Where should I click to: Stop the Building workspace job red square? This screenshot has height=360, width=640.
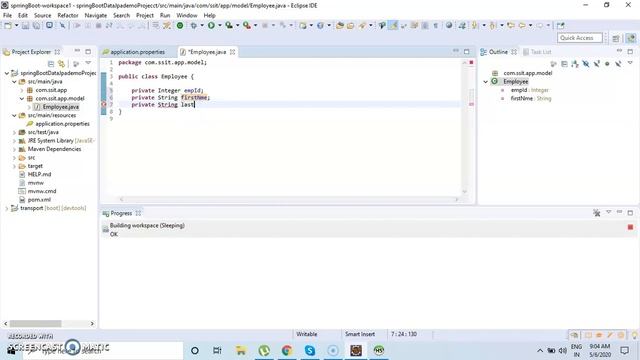pyautogui.click(x=630, y=227)
